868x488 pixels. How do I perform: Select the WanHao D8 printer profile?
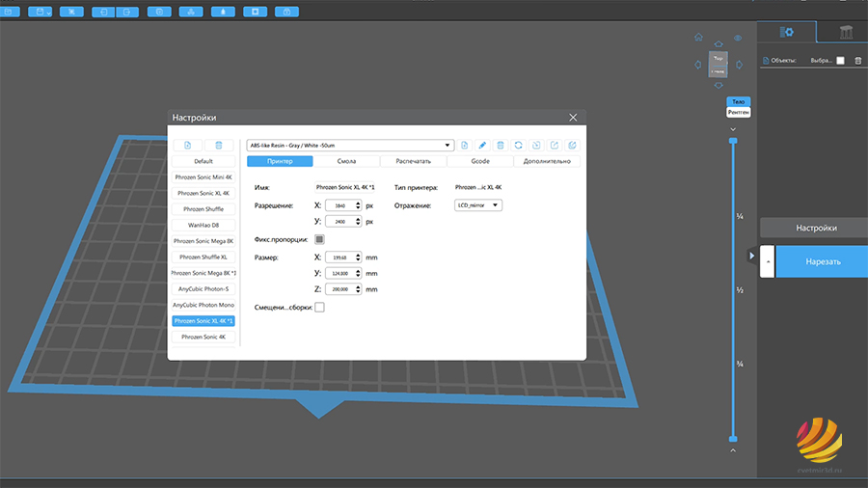(203, 225)
